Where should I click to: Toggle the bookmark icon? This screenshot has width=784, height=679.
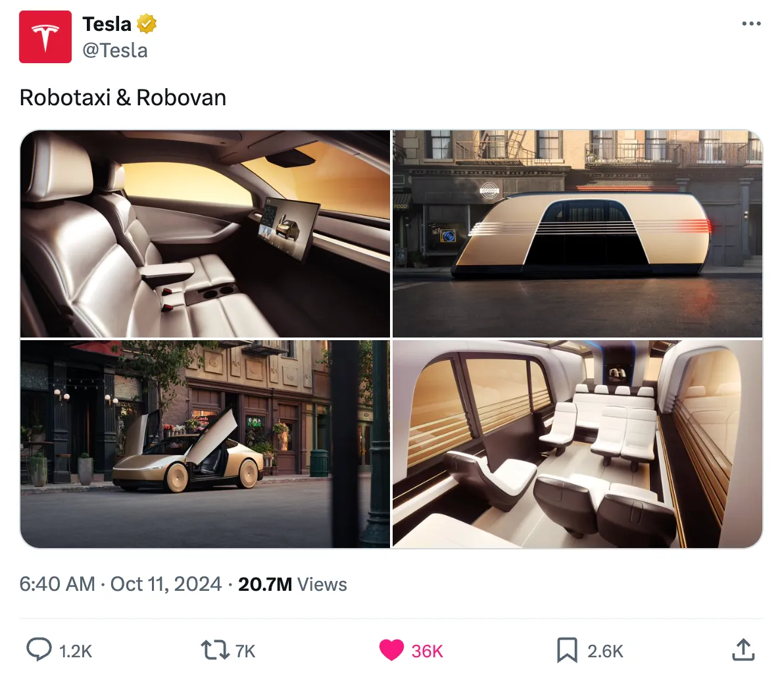point(567,650)
